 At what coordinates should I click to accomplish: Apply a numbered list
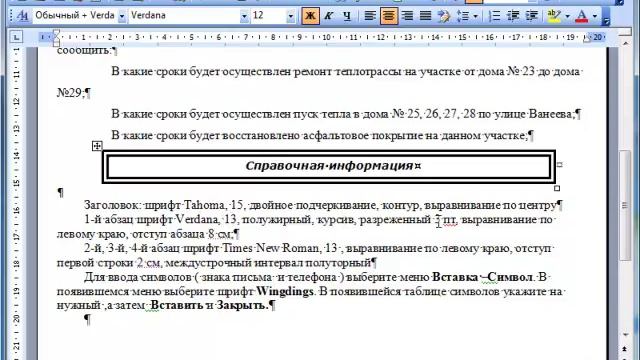(x=494, y=16)
